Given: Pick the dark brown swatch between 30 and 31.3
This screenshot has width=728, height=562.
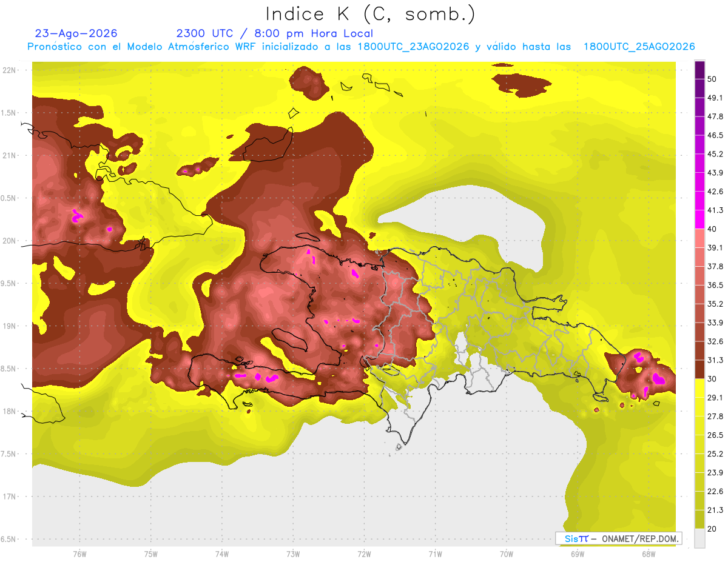Looking at the screenshot, I should click(x=699, y=369).
